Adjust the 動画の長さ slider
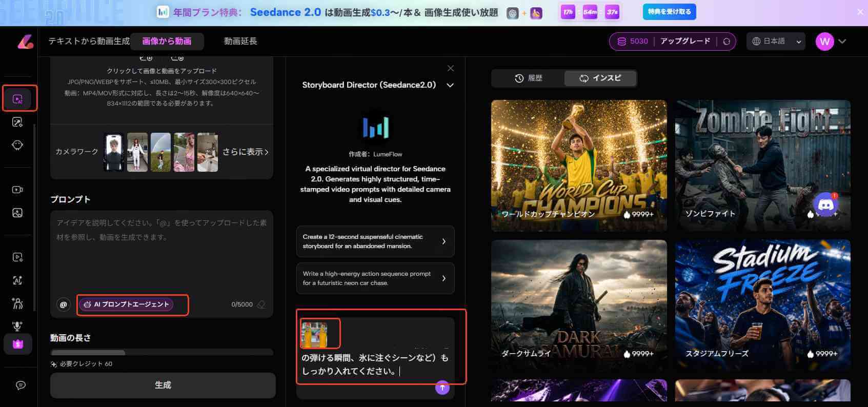 162,353
